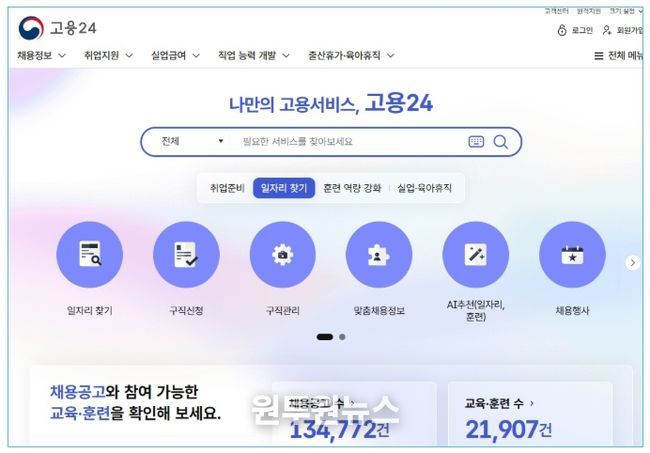Select the 맞춤채용정보 puzzle circle icon
This screenshot has width=650, height=453.
pyautogui.click(x=379, y=254)
